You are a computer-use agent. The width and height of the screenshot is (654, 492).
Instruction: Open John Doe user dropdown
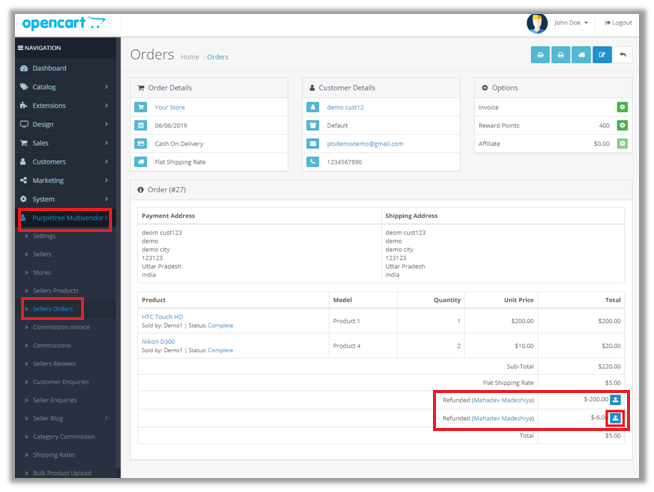pyautogui.click(x=571, y=23)
